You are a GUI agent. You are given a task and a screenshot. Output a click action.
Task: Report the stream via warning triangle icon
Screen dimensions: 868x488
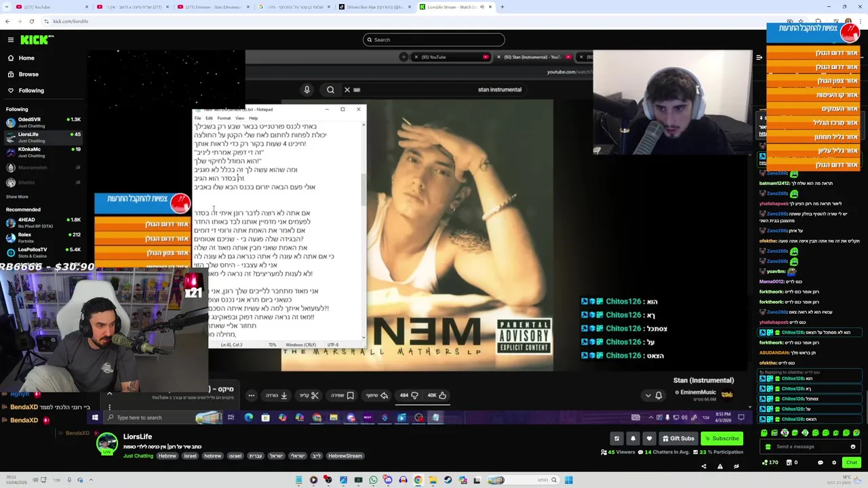719,466
